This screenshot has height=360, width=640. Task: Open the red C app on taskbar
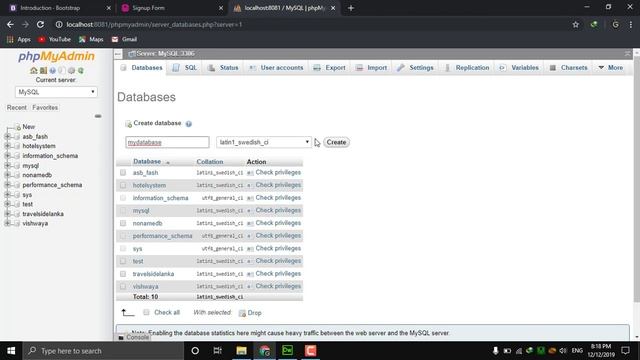pyautogui.click(x=311, y=351)
